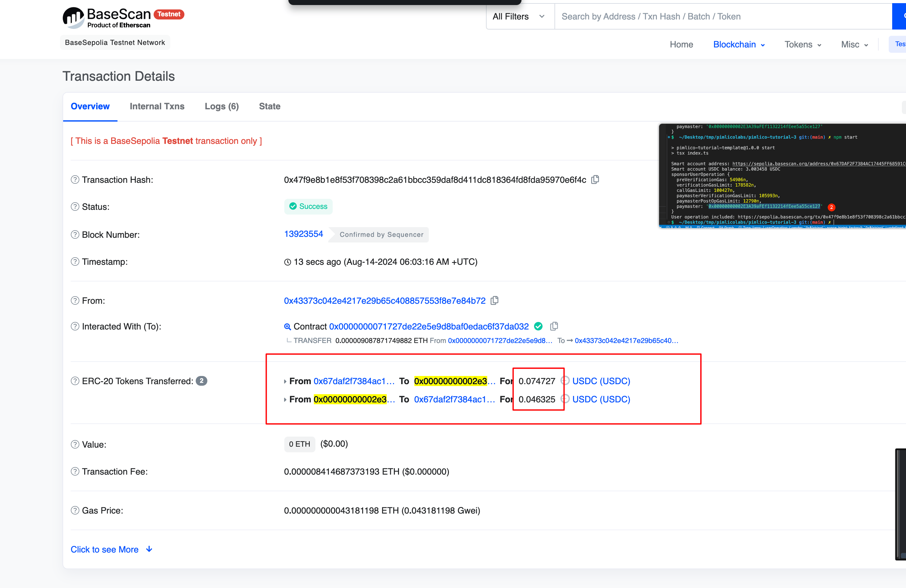Go to the Home page

point(681,45)
